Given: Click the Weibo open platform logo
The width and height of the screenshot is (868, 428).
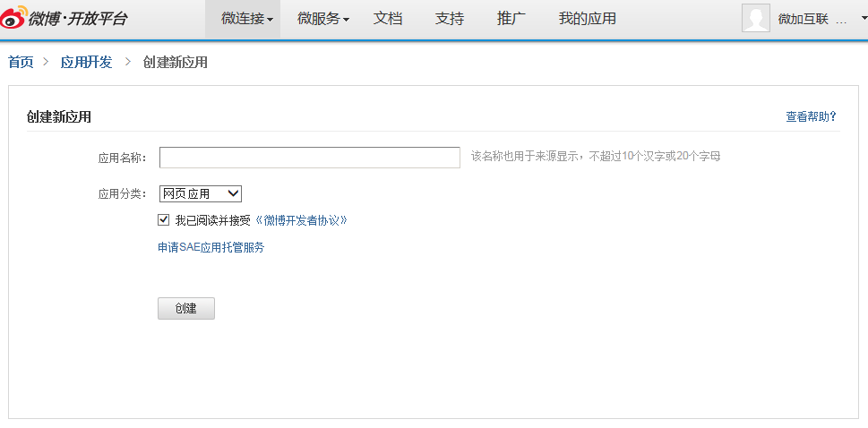Looking at the screenshot, I should [x=64, y=19].
